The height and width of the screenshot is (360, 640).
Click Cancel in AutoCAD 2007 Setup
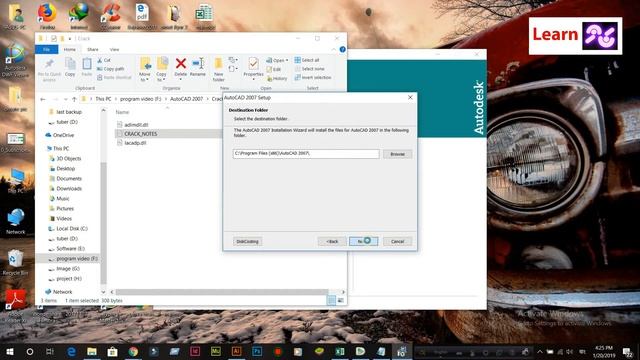(397, 242)
